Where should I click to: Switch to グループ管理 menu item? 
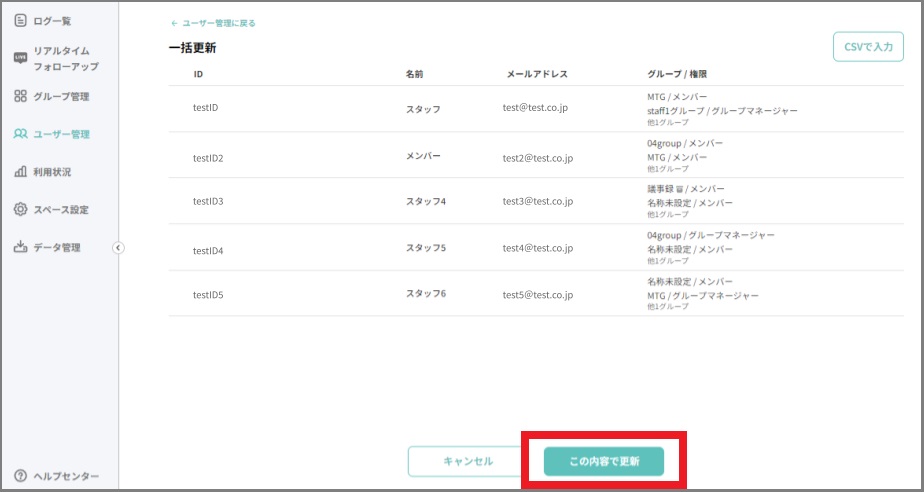[61, 96]
